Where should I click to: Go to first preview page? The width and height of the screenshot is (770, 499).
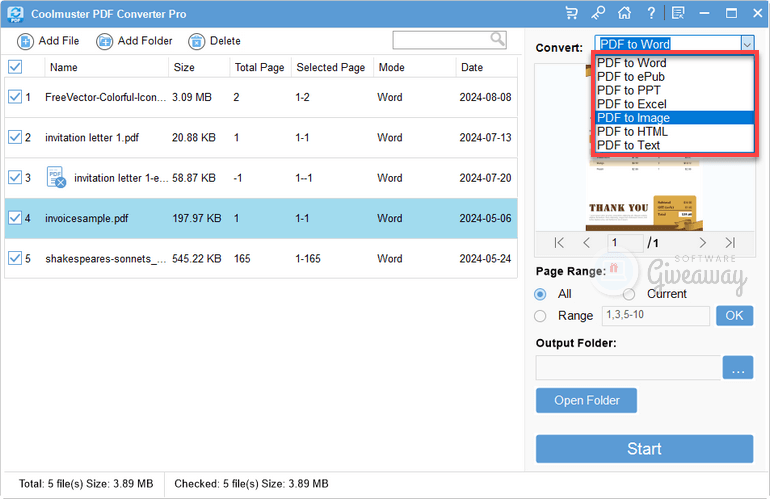(x=559, y=243)
